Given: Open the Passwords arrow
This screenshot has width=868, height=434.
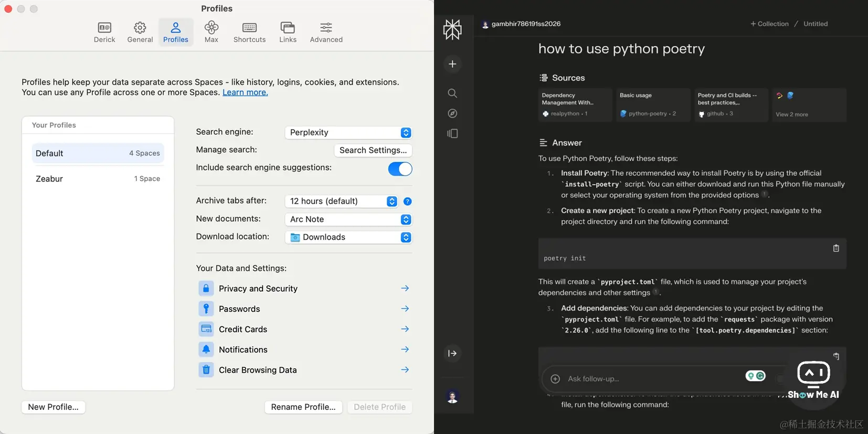Looking at the screenshot, I should click(405, 309).
